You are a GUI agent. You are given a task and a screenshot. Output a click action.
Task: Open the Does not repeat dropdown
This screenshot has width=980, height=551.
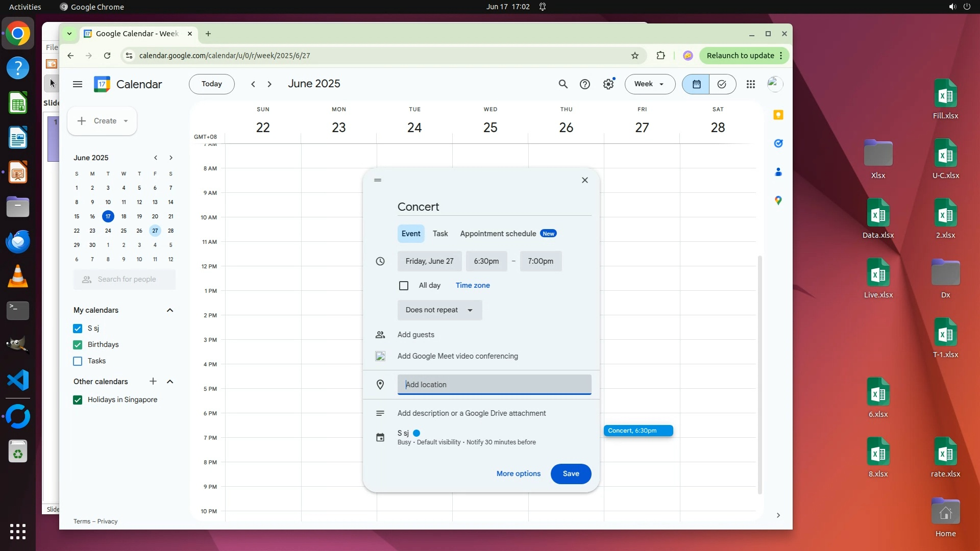coord(439,310)
